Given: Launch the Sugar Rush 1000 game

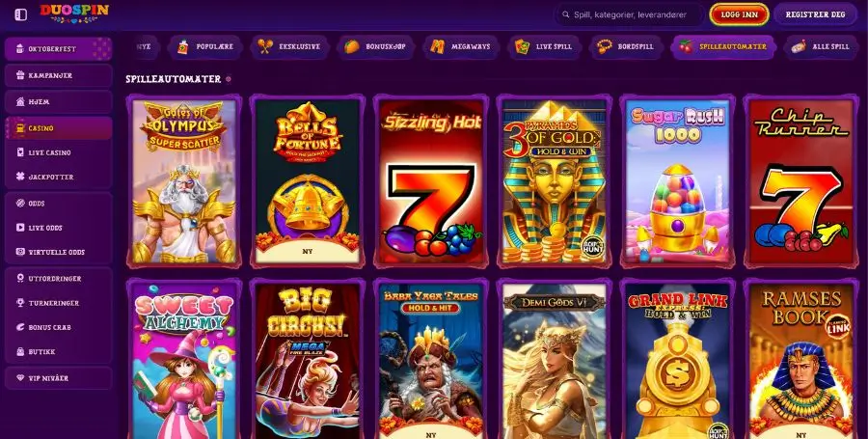Looking at the screenshot, I should [x=678, y=181].
